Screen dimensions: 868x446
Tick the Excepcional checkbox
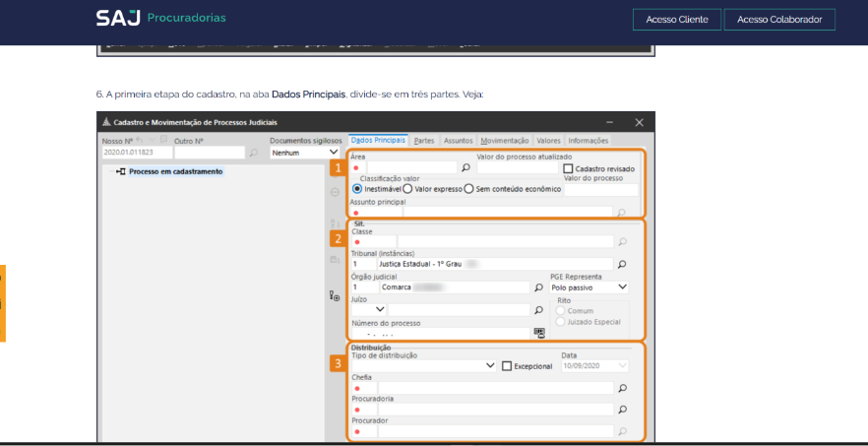tap(507, 366)
